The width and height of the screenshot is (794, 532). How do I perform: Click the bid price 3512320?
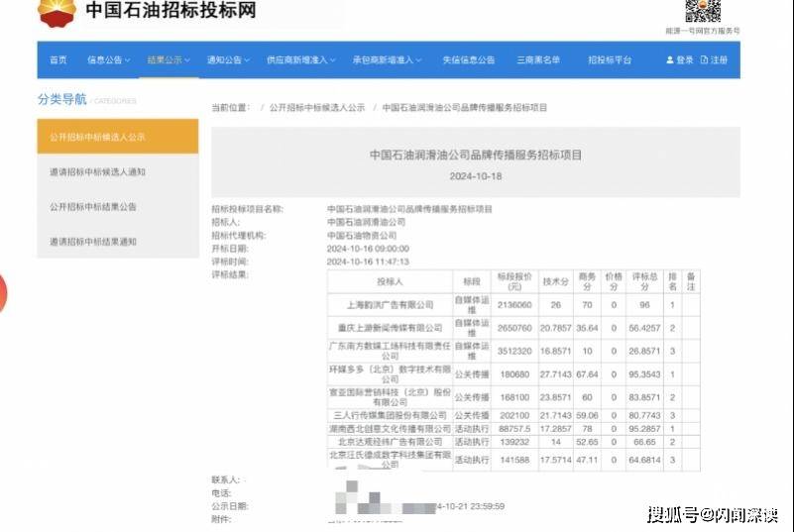(514, 351)
